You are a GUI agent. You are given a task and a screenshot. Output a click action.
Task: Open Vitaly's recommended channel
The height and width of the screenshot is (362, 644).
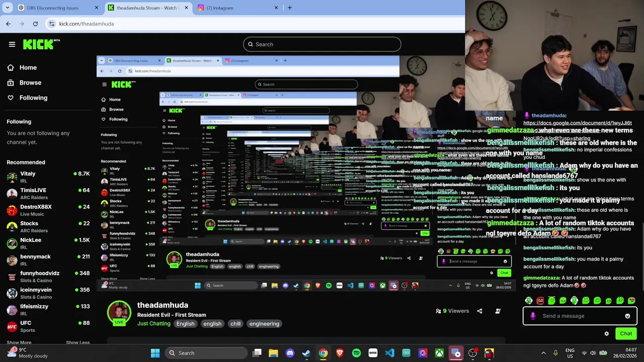(48, 177)
